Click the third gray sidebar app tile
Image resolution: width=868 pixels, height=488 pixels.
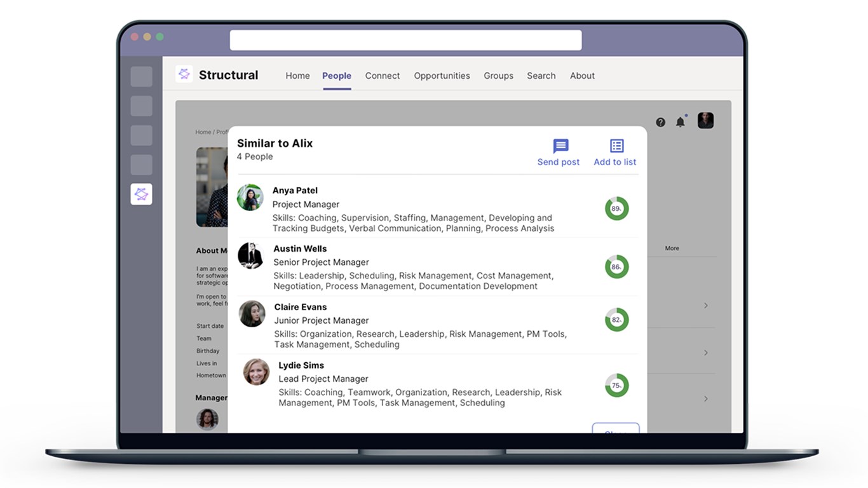click(x=141, y=135)
